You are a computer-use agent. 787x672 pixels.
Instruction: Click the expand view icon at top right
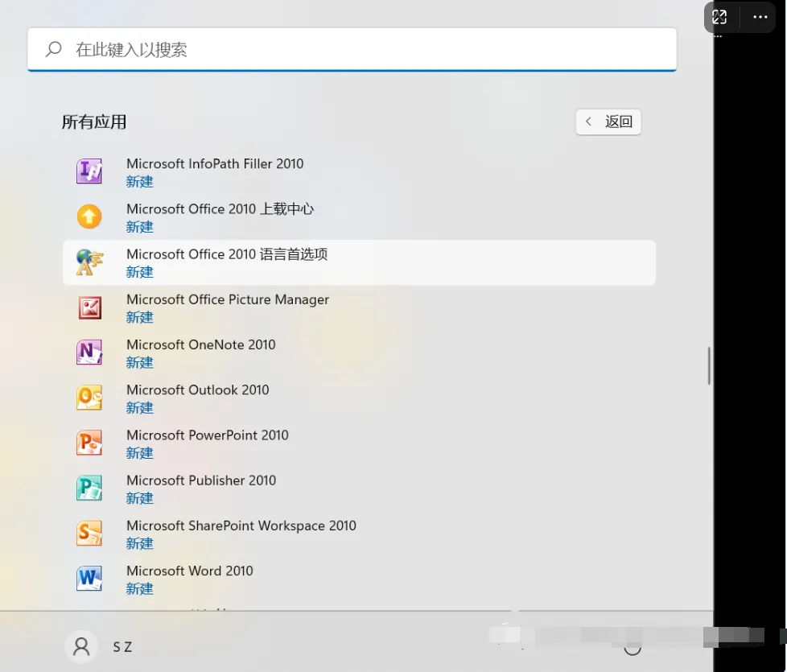719,17
